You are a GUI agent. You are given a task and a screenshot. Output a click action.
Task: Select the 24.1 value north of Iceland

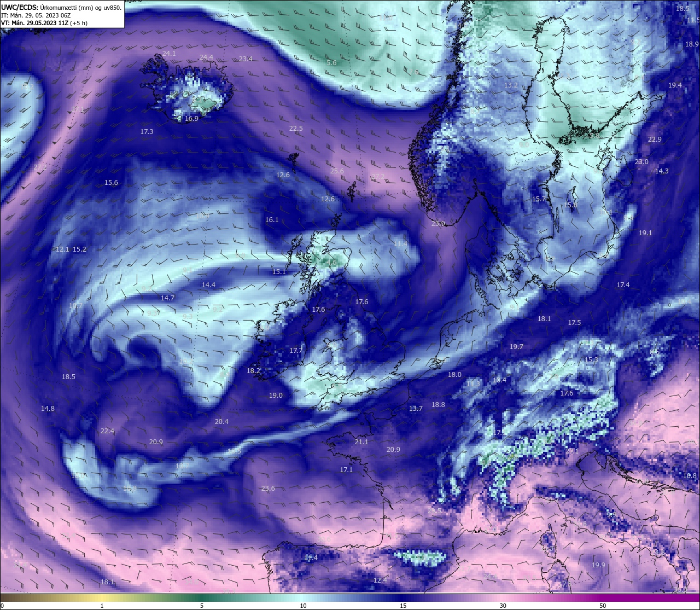pos(169,54)
